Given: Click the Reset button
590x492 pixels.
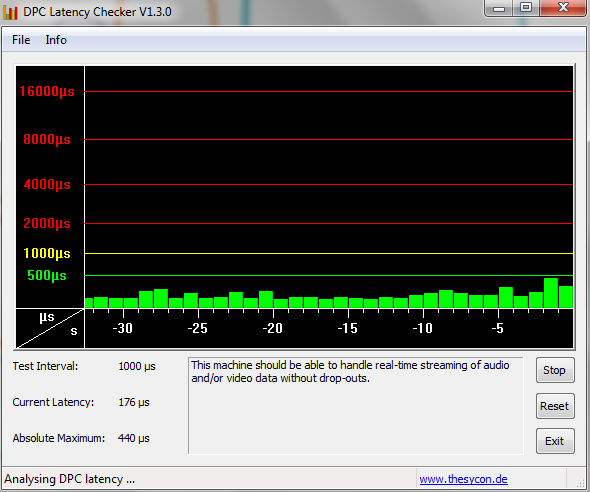Looking at the screenshot, I should click(555, 406).
